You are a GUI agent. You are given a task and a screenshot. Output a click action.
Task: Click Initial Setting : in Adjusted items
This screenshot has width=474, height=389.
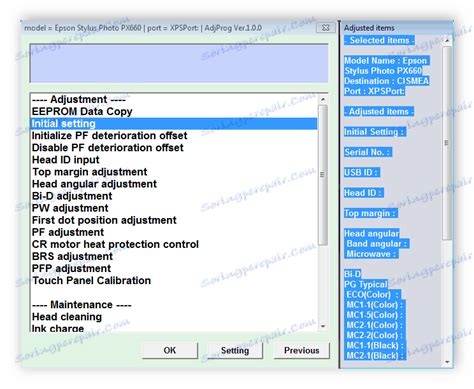click(x=374, y=132)
